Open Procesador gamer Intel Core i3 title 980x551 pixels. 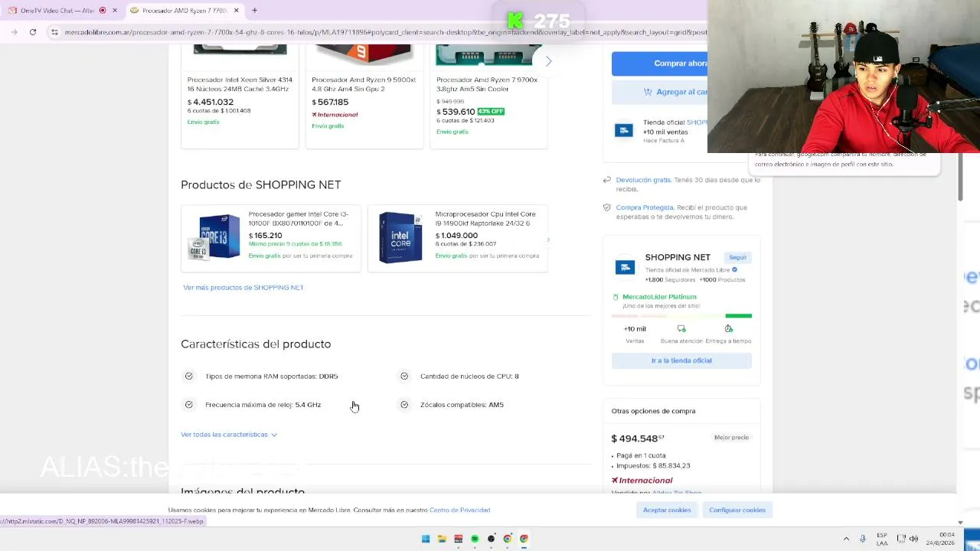pos(299,219)
